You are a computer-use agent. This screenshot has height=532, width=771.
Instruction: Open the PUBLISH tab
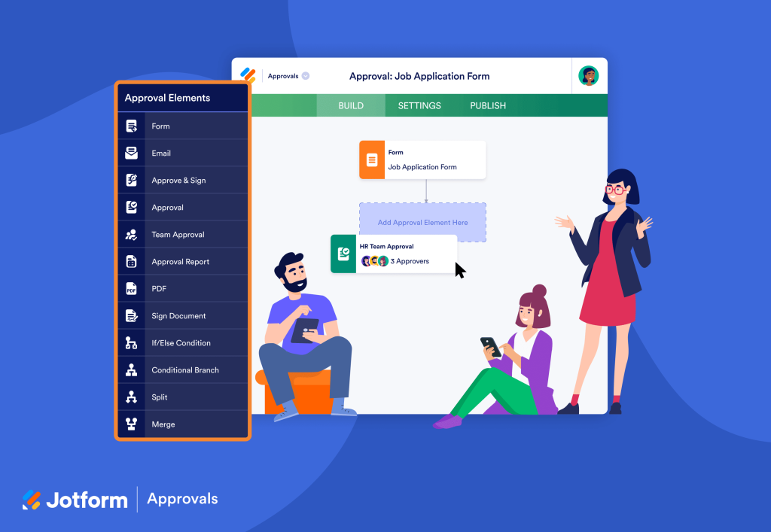(x=487, y=105)
